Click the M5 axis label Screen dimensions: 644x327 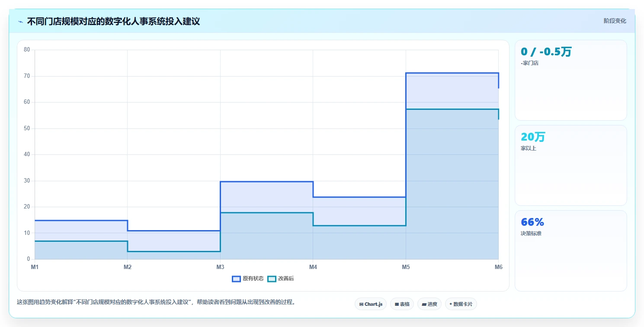(x=406, y=267)
